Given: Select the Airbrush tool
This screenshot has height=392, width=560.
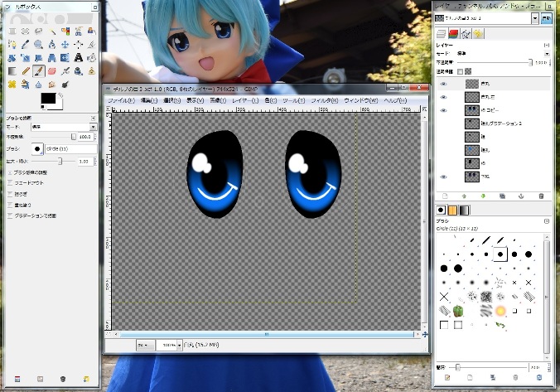Looking at the screenshot, I should point(65,71).
